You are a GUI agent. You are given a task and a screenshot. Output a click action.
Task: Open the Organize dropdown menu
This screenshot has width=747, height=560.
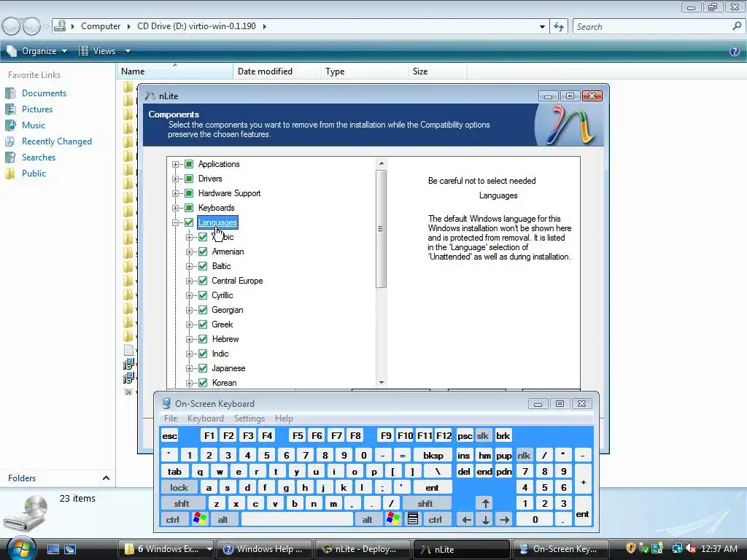point(37,51)
